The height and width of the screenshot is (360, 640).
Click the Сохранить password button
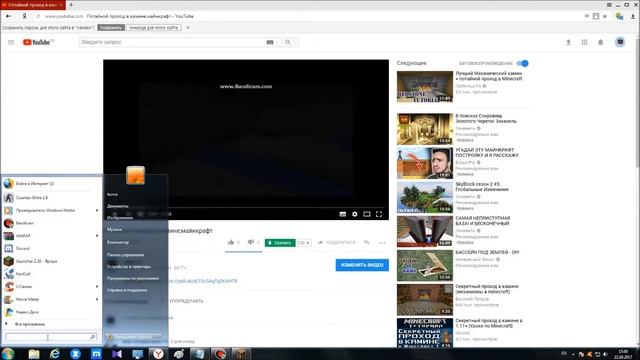(x=111, y=28)
